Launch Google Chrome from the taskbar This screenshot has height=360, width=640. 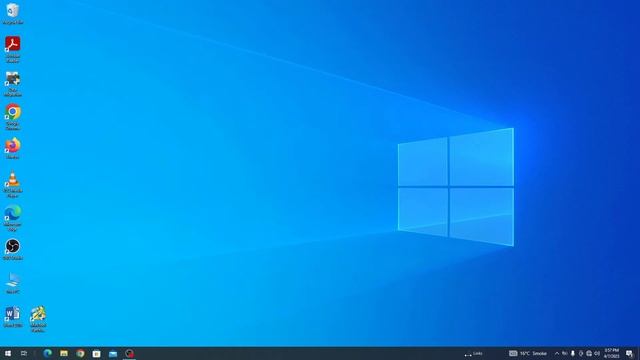tap(80, 353)
